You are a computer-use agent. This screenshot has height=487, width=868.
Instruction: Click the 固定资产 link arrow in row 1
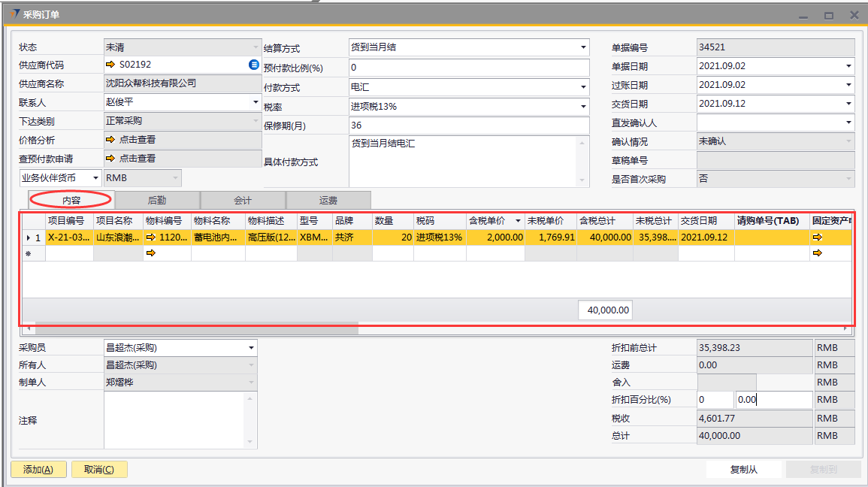(818, 237)
